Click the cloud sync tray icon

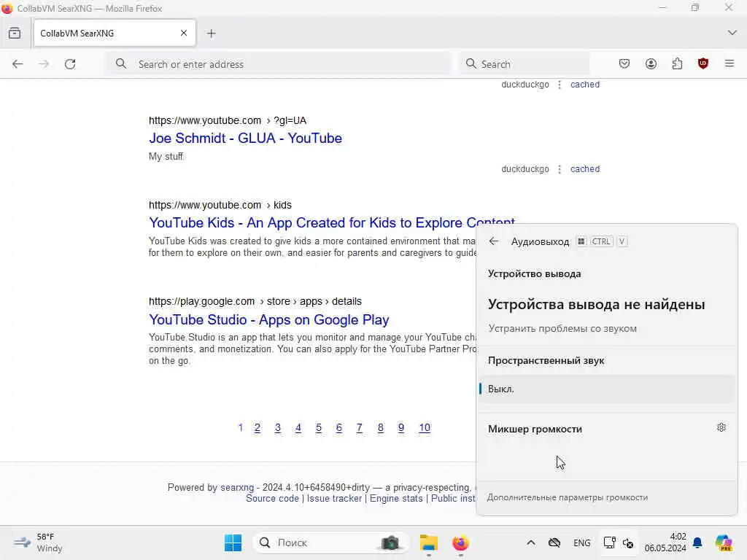pos(554,542)
